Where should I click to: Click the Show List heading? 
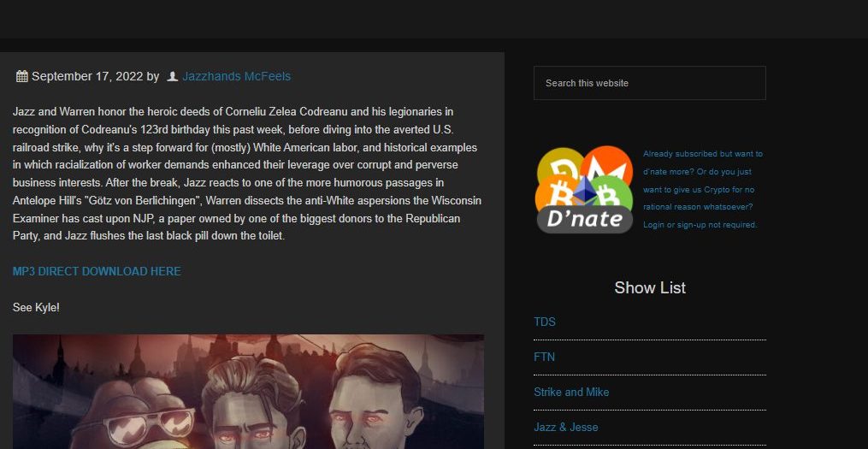click(x=649, y=288)
